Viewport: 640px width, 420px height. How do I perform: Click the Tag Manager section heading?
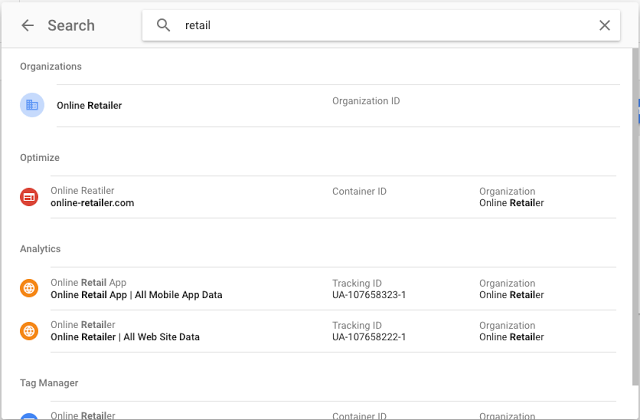(49, 383)
